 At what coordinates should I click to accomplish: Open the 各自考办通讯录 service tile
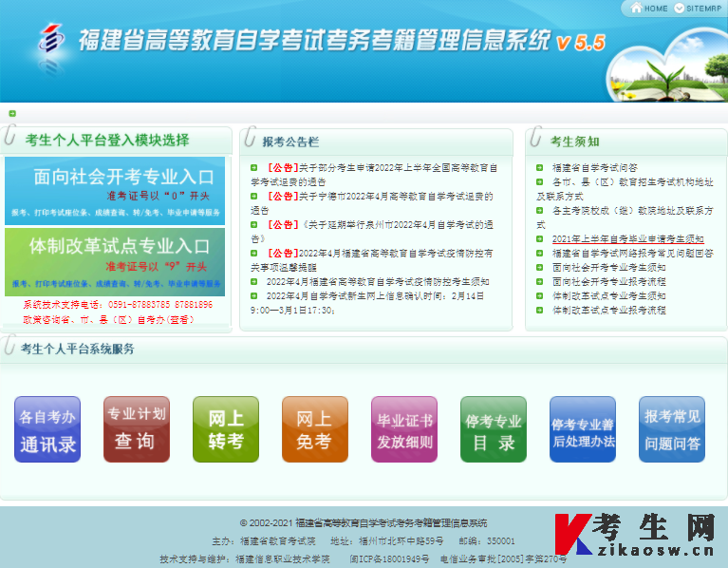[47, 429]
